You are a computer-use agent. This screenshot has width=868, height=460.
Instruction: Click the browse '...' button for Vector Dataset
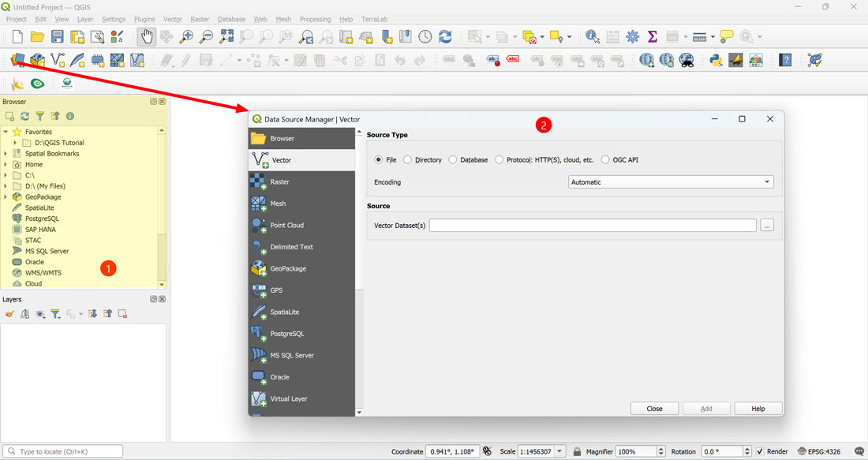click(x=767, y=226)
